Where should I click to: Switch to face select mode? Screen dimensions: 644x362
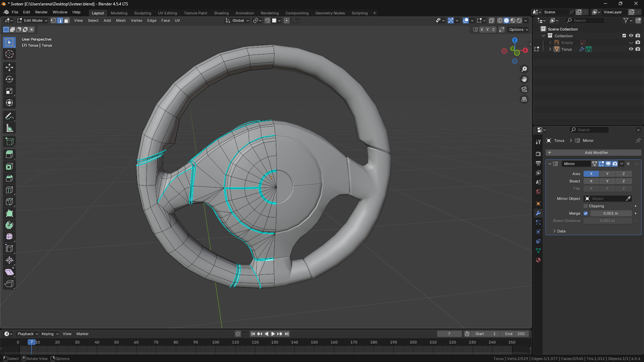click(x=66, y=20)
